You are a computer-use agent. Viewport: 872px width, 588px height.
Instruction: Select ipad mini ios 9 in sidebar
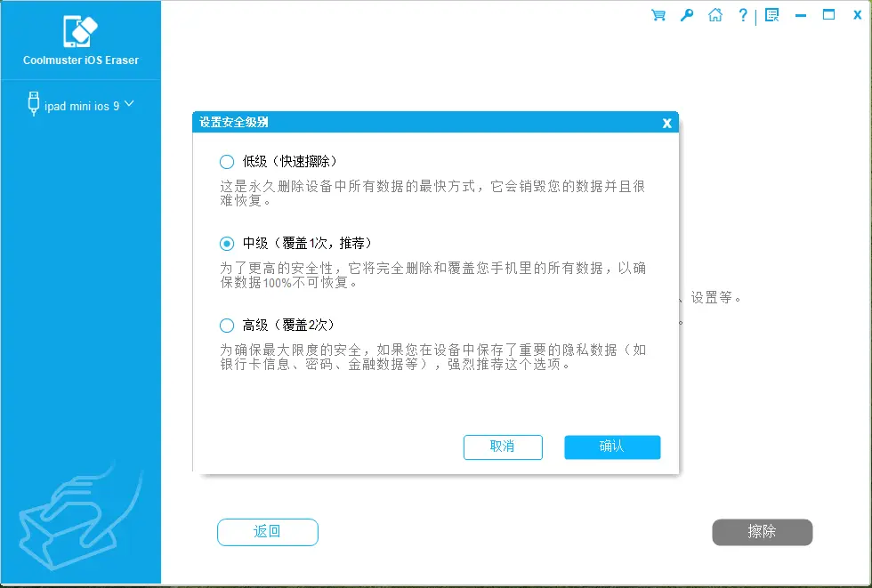click(85, 104)
